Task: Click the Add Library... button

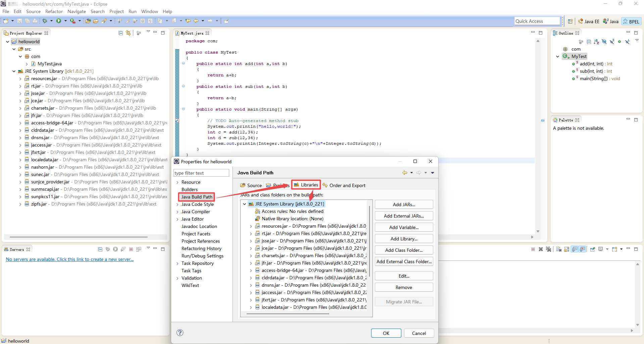Action: pyautogui.click(x=404, y=239)
